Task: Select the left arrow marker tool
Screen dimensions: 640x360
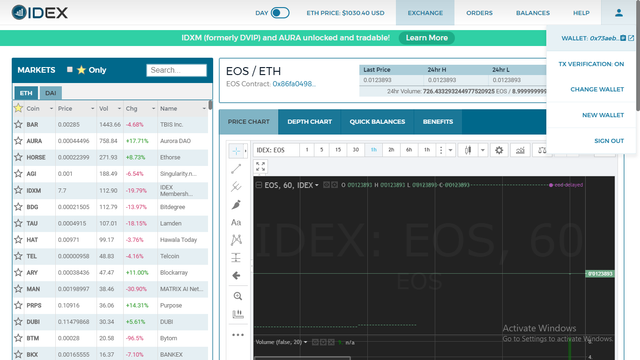Action: tap(236, 276)
